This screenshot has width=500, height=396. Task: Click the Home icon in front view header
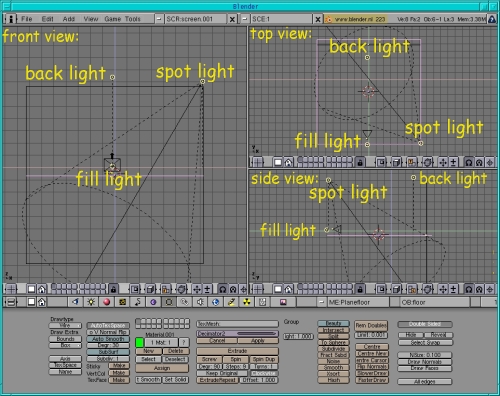click(x=42, y=289)
